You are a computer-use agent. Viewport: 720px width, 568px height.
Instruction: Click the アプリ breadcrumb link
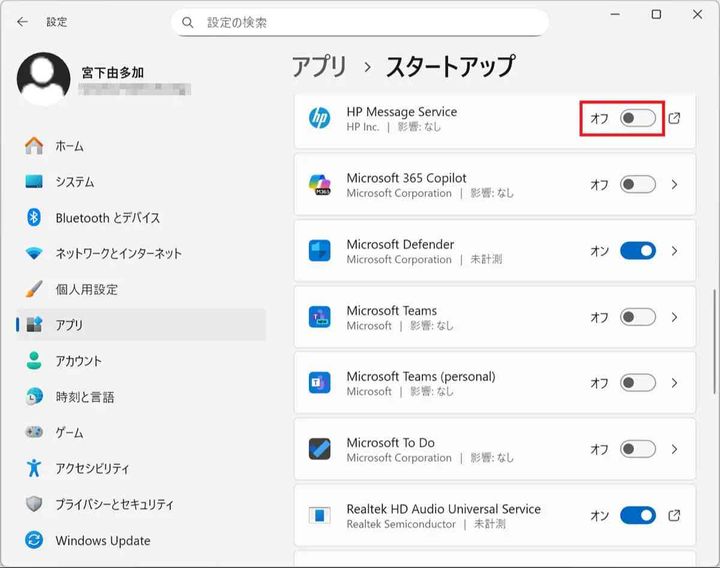click(x=319, y=67)
